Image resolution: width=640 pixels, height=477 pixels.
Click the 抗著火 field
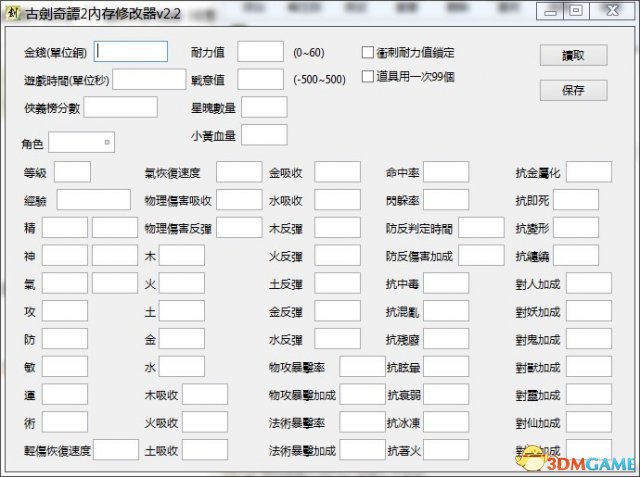(x=446, y=450)
